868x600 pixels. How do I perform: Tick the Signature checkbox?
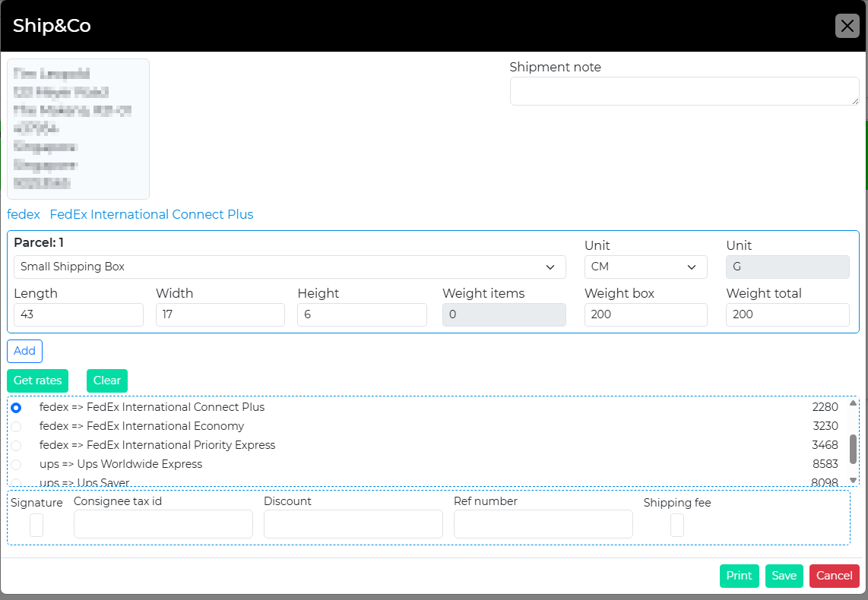click(x=36, y=525)
